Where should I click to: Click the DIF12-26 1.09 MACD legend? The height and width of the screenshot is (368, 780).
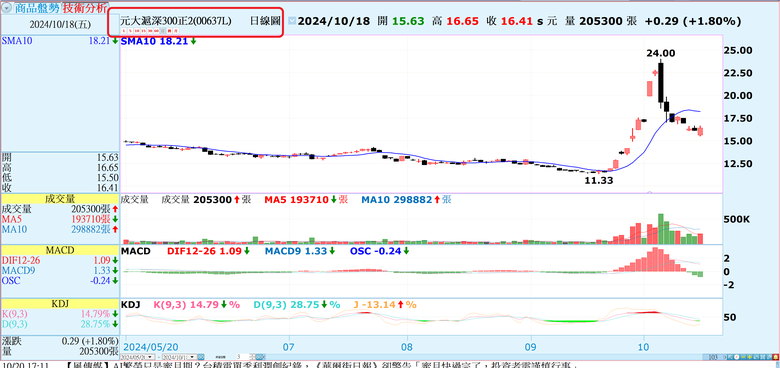point(208,251)
